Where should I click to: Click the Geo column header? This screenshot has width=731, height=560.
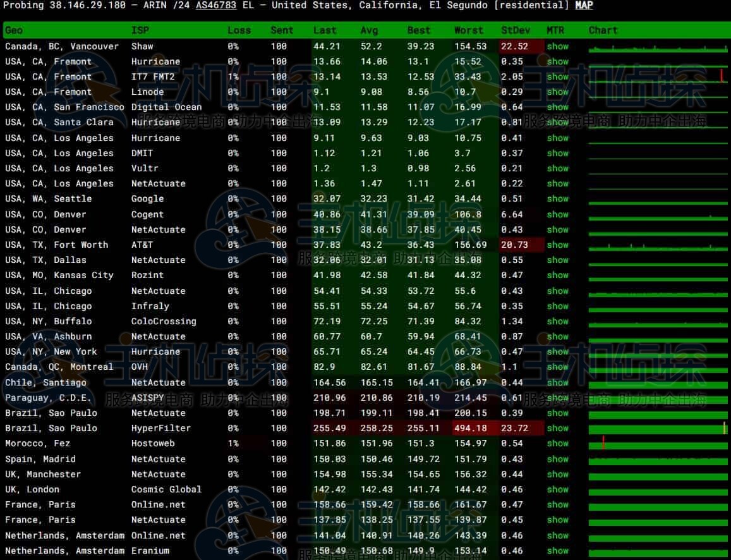coord(14,30)
